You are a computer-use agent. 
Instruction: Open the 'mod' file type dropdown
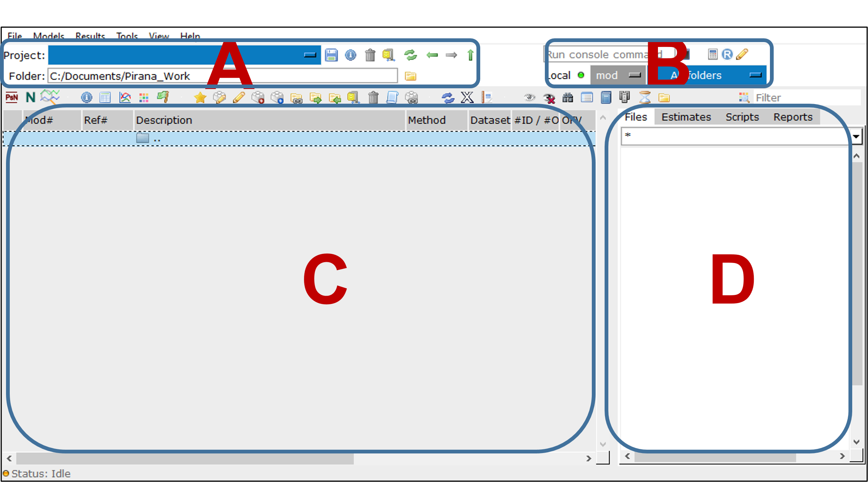tap(618, 75)
